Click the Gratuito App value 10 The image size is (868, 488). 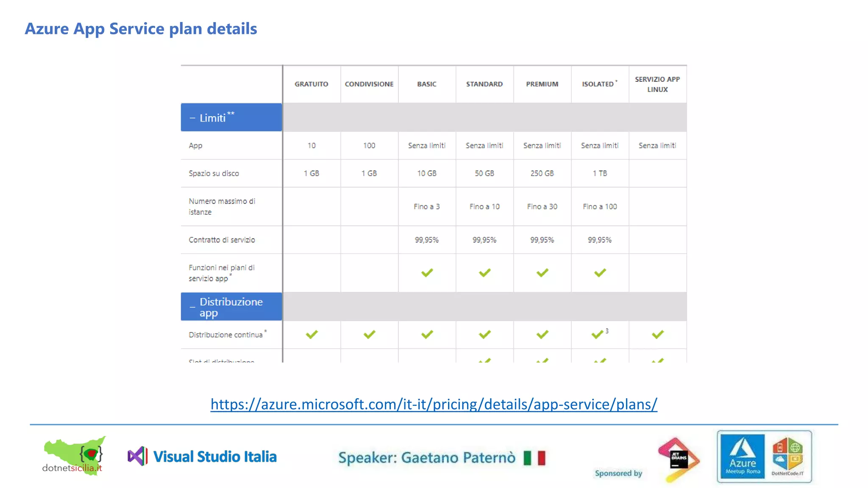click(312, 145)
